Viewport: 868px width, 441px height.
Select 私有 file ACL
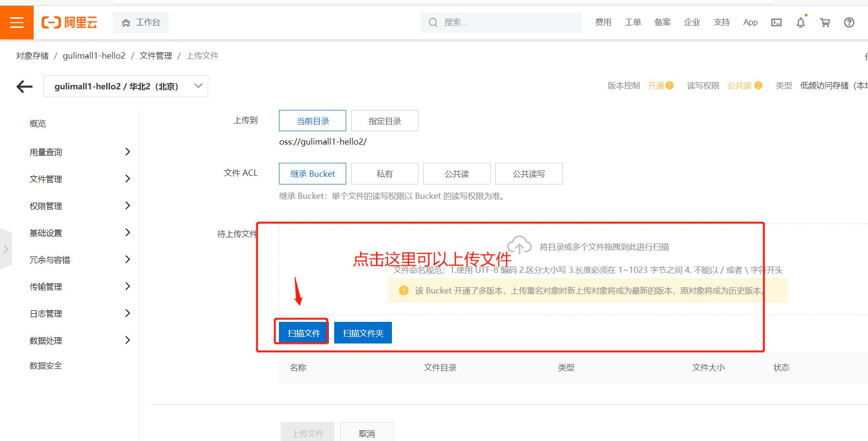(x=385, y=174)
